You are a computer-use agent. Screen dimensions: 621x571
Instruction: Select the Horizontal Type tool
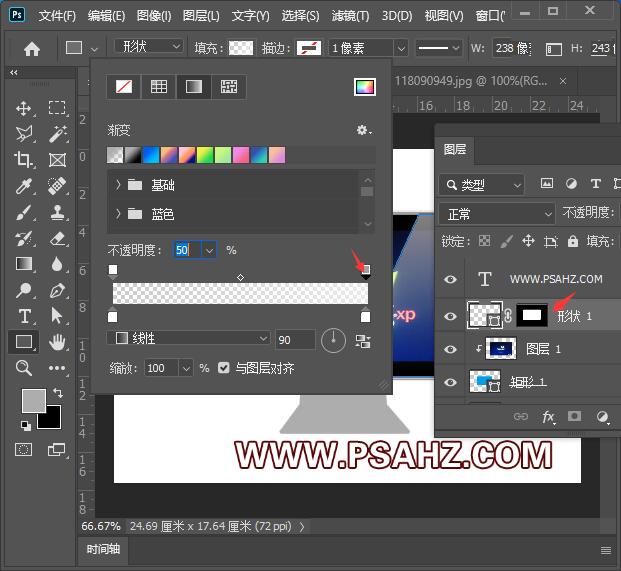click(24, 316)
